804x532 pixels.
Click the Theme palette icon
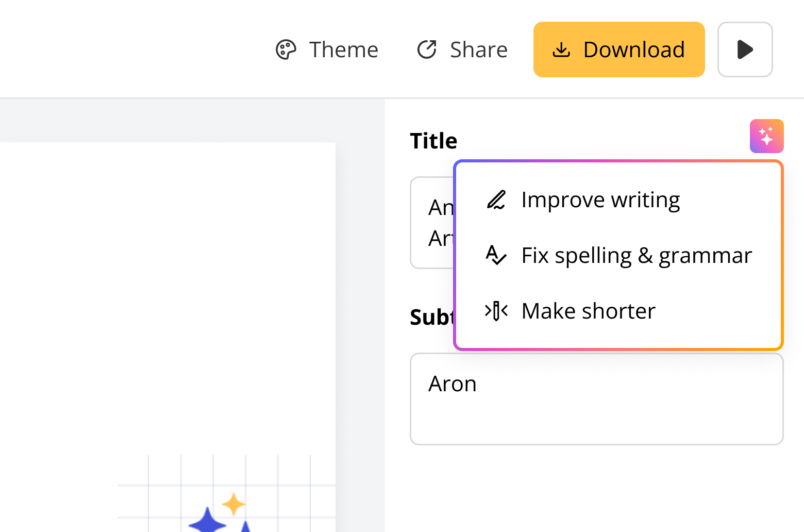coord(286,50)
